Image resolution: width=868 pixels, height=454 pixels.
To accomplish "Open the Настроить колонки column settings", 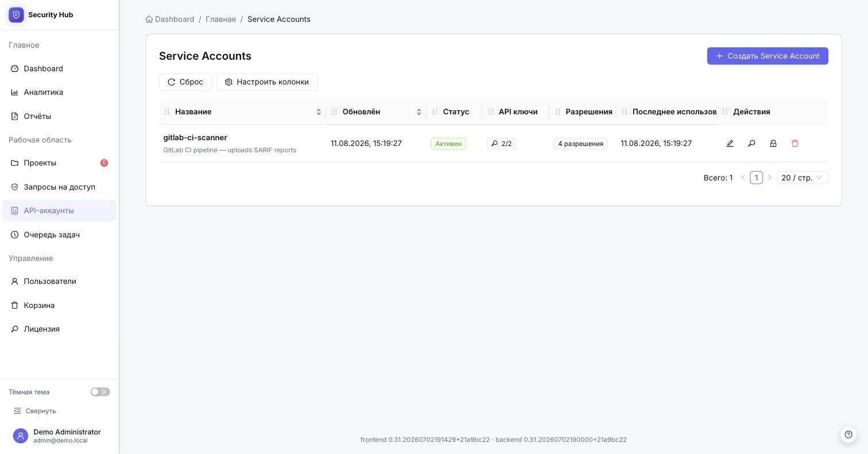I will point(267,82).
